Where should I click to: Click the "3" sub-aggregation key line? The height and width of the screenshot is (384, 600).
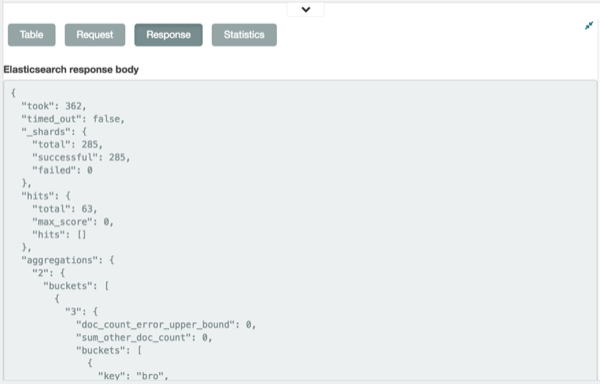coord(82,312)
